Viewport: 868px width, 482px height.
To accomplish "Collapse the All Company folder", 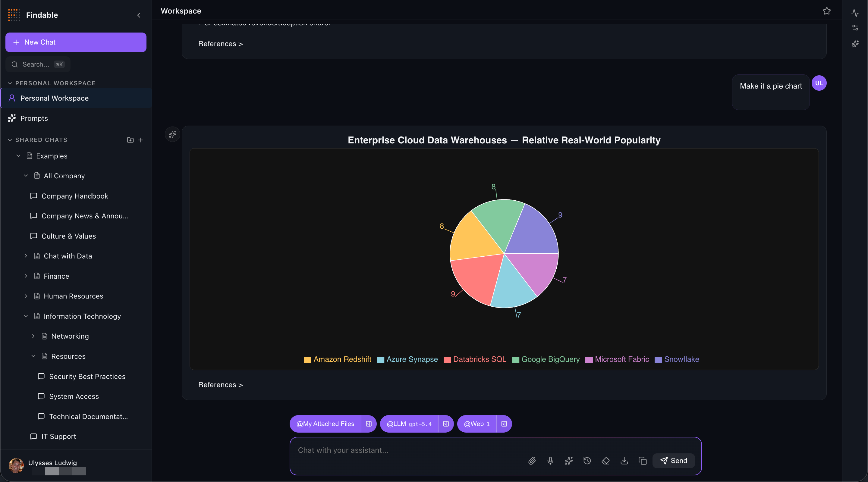I will coord(26,176).
